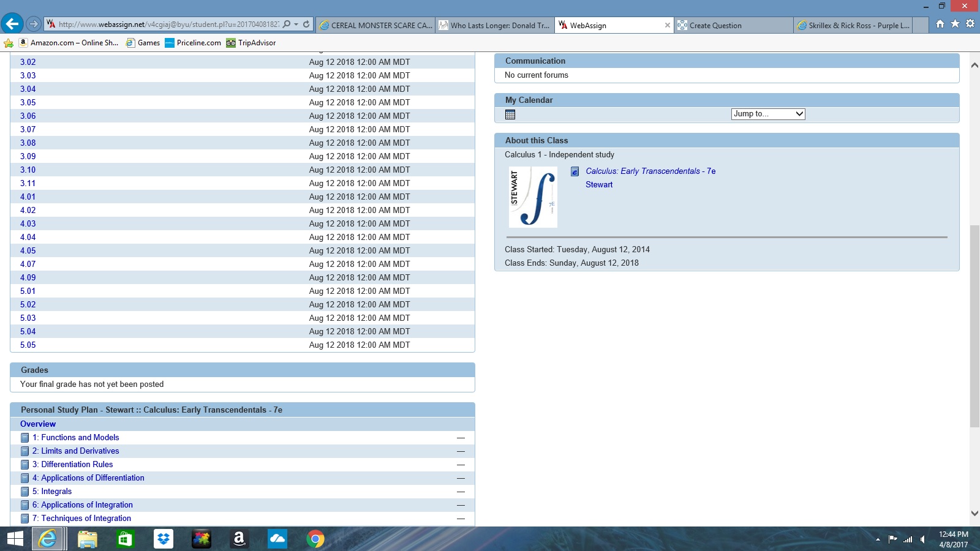The height and width of the screenshot is (551, 980).
Task: Click the browser back arrow button
Action: pyautogui.click(x=12, y=24)
